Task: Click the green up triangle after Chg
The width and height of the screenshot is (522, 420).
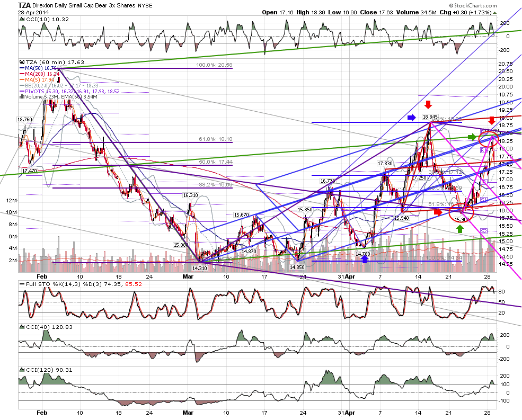Action: (494, 13)
